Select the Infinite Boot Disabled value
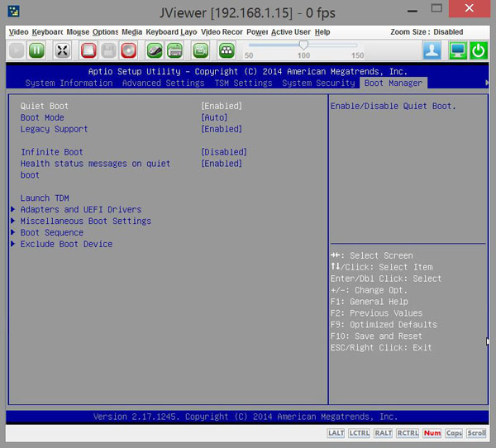 [224, 152]
